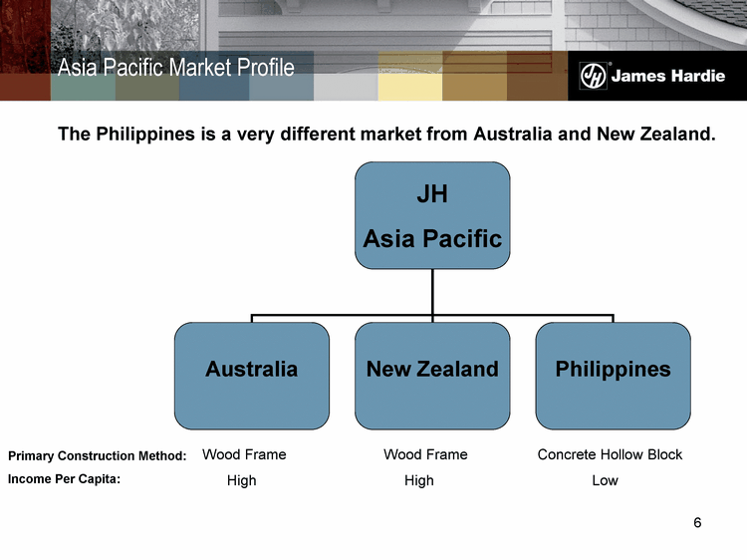747x560 pixels.
Task: Select the JH Asia Pacific box
Action: pyautogui.click(x=432, y=215)
